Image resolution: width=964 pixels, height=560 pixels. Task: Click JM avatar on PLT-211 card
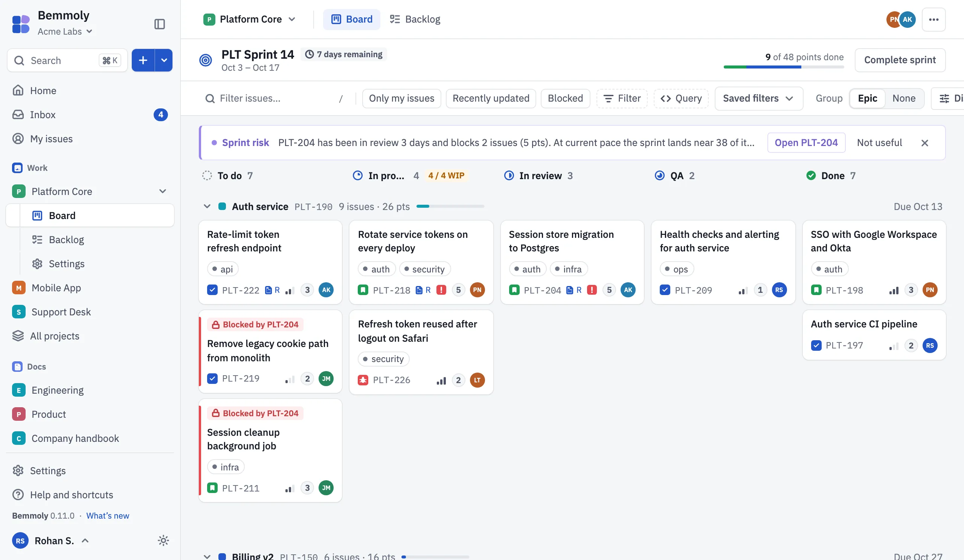(x=326, y=488)
